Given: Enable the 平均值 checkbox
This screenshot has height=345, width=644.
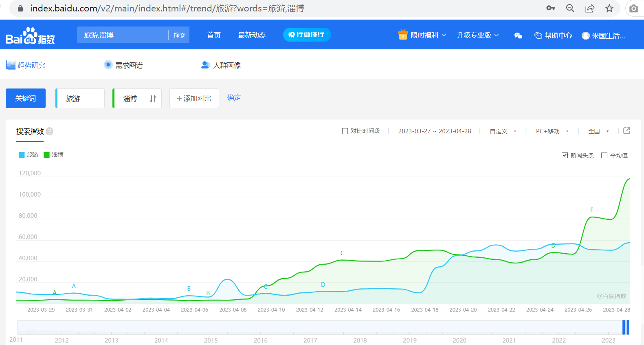Looking at the screenshot, I should [x=604, y=155].
